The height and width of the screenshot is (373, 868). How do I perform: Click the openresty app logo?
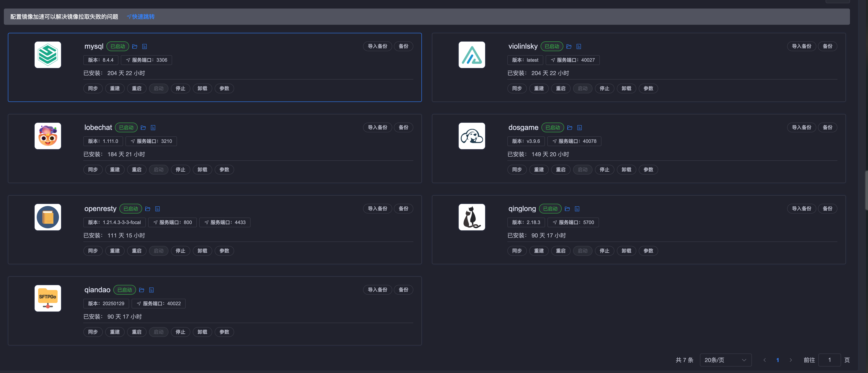(x=48, y=217)
